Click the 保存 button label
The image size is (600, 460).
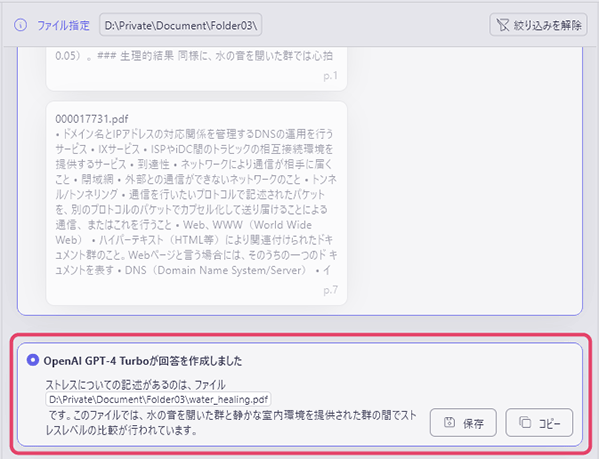(x=474, y=423)
